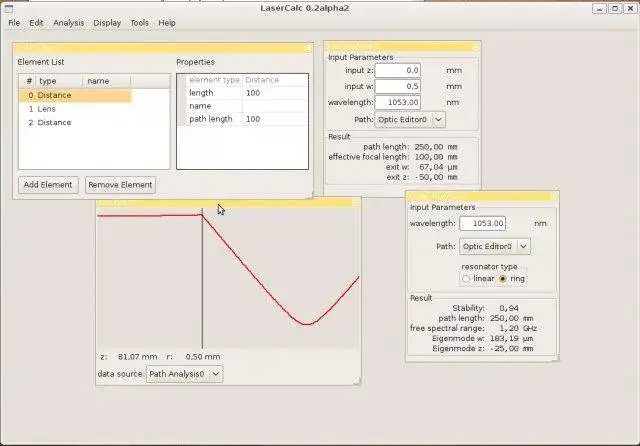Open the Tools menu

[x=139, y=23]
